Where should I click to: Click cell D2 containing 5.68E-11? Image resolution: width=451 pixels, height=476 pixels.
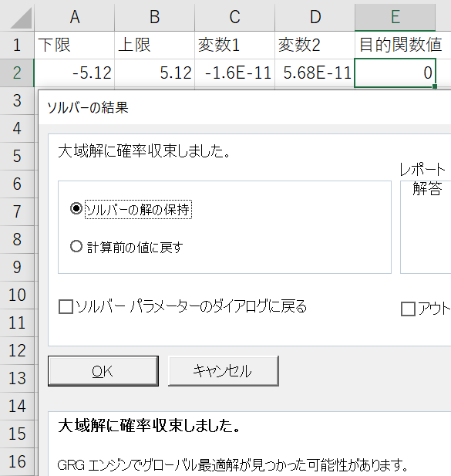pyautogui.click(x=315, y=73)
